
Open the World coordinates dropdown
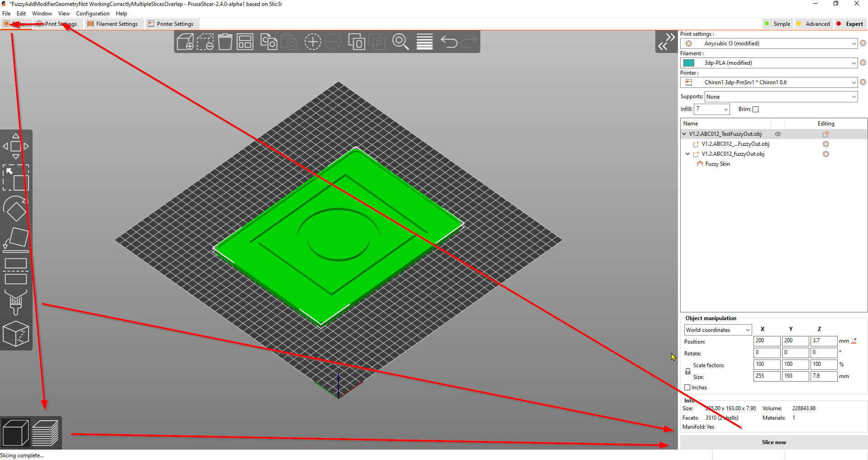[718, 330]
